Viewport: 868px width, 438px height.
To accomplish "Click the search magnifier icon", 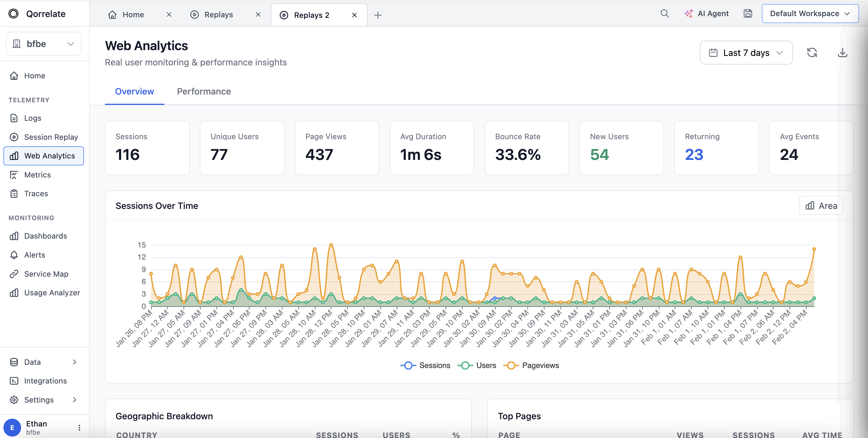I will 664,14.
